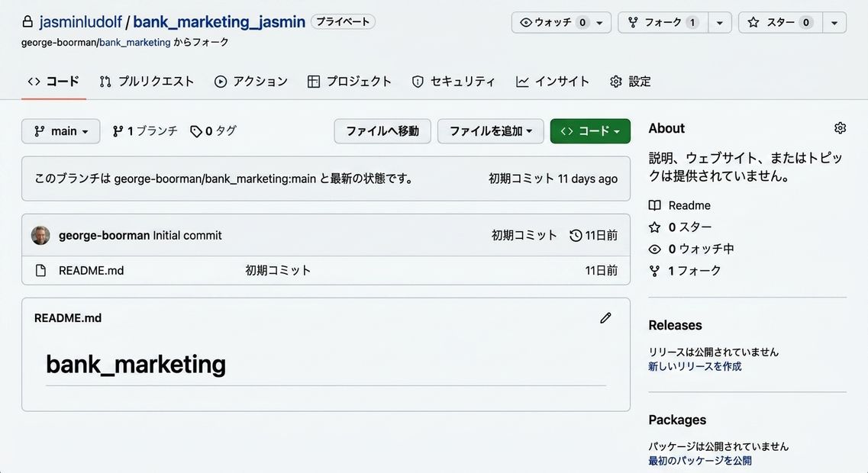Screen dimensions: 868x473
Task: Click the fork icon beside 1 フォーク in About
Action: pos(655,271)
